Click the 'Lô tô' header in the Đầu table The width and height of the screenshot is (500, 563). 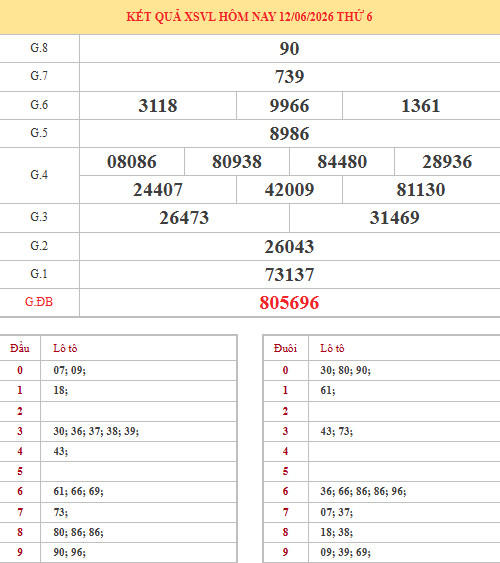[x=65, y=348]
